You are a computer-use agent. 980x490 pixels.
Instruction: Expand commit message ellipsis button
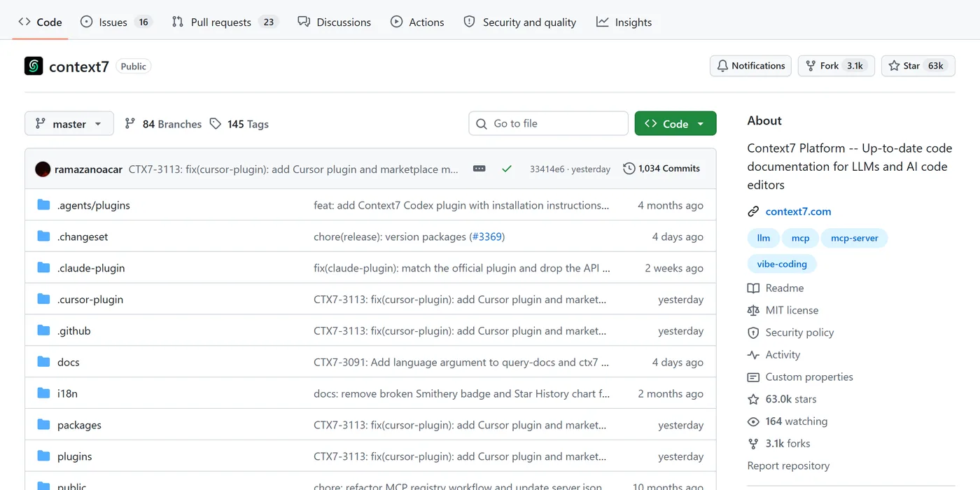479,169
